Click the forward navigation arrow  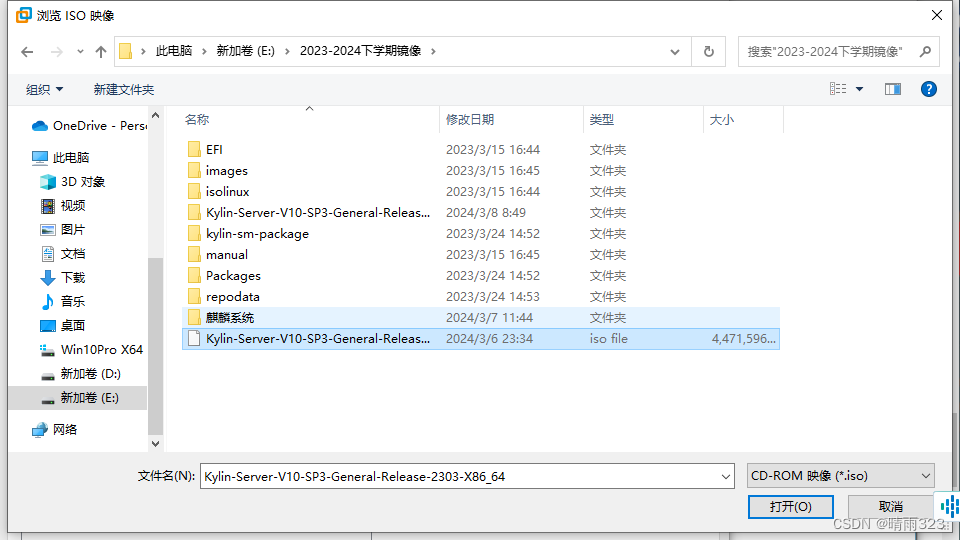click(x=57, y=52)
